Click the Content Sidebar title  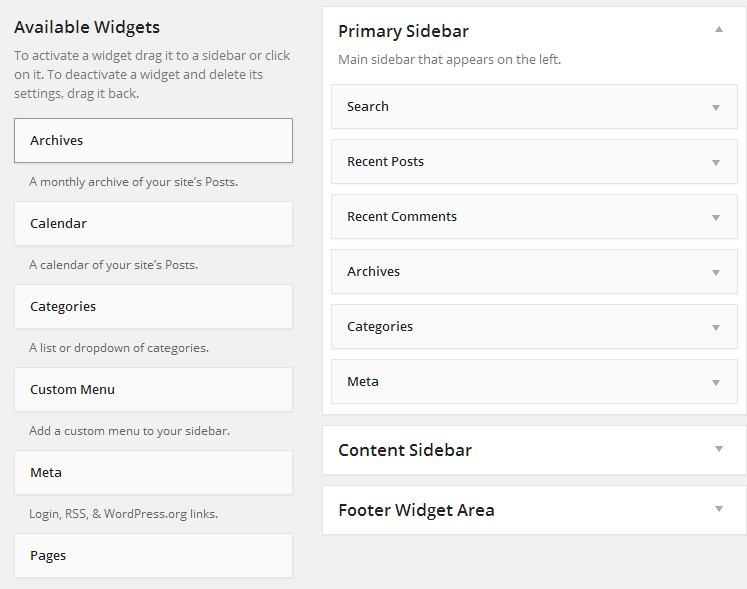(405, 450)
